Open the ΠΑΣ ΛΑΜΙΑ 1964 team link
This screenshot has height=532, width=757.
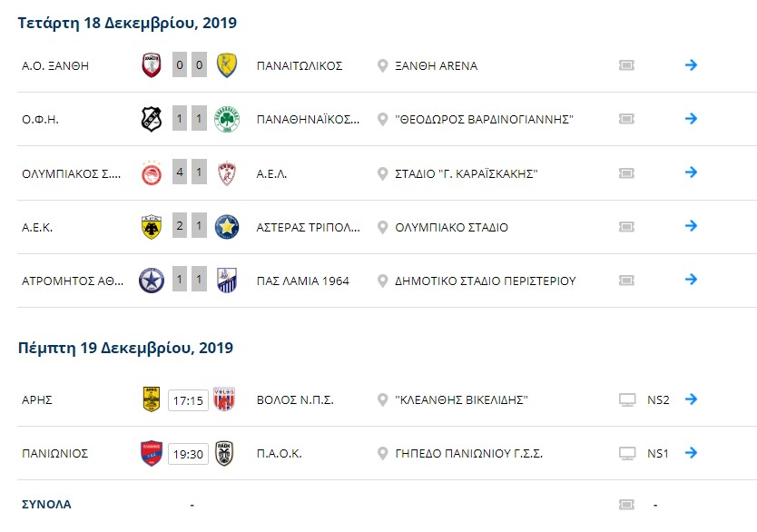point(302,281)
